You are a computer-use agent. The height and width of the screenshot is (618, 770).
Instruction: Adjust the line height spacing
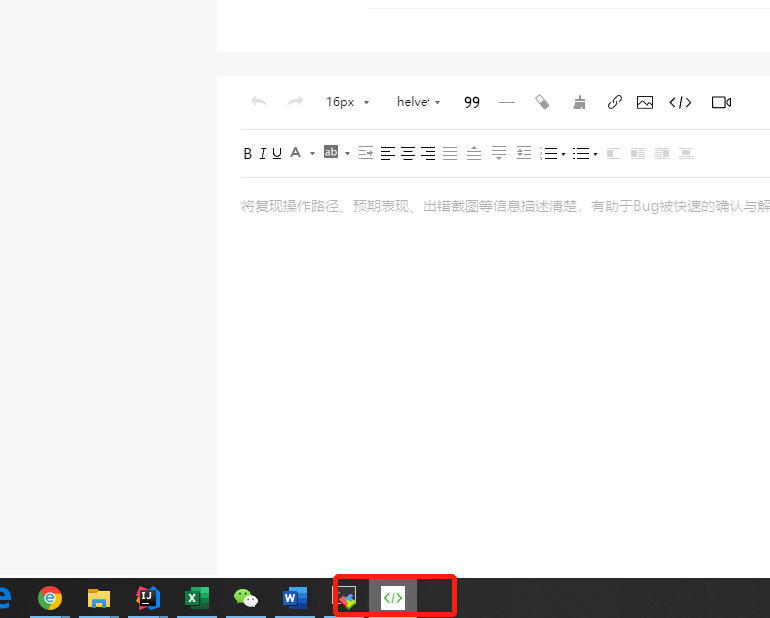(x=524, y=153)
